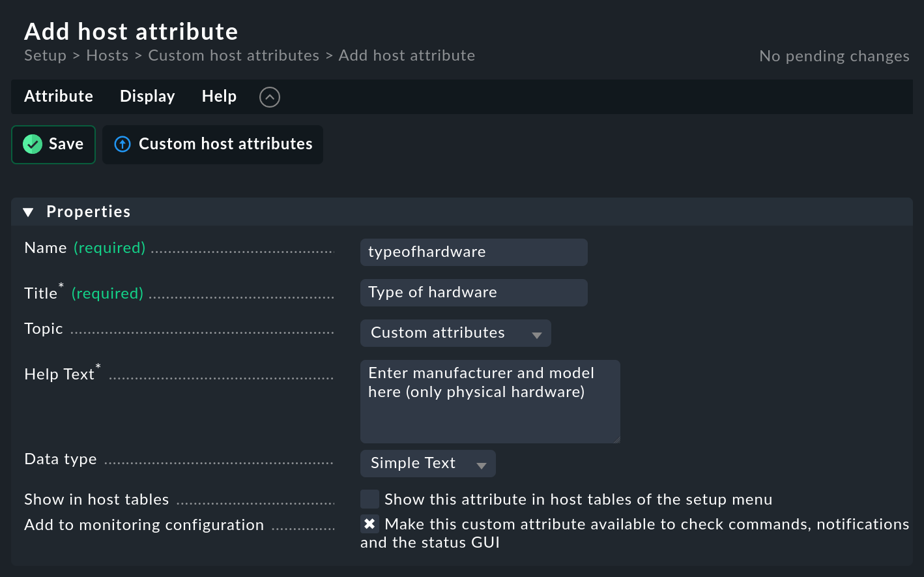Open the Topic dropdown showing Custom attributes
This screenshot has height=577, width=924.
pyautogui.click(x=455, y=333)
